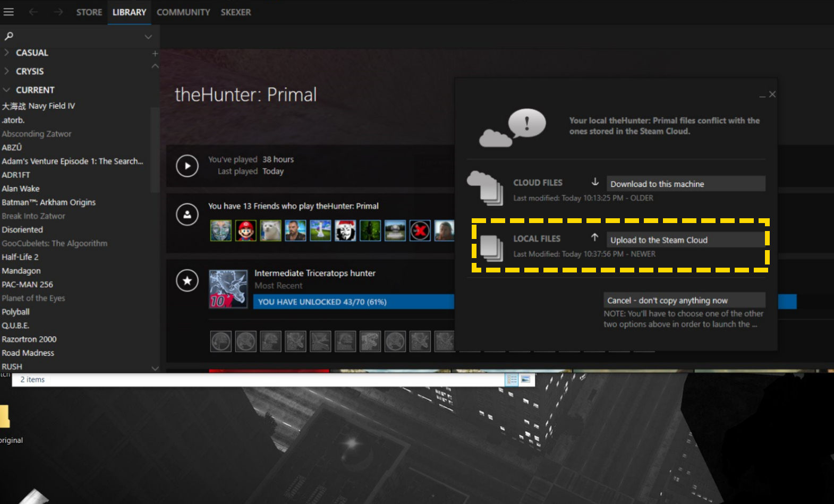Select Road Madness in the game list

point(28,353)
